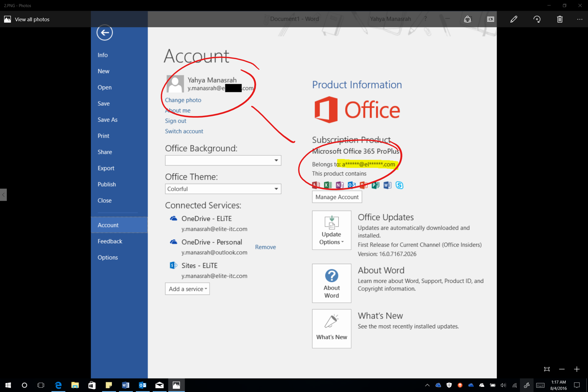Expand the Office Theme Colorful dropdown
588x392 pixels.
[276, 189]
